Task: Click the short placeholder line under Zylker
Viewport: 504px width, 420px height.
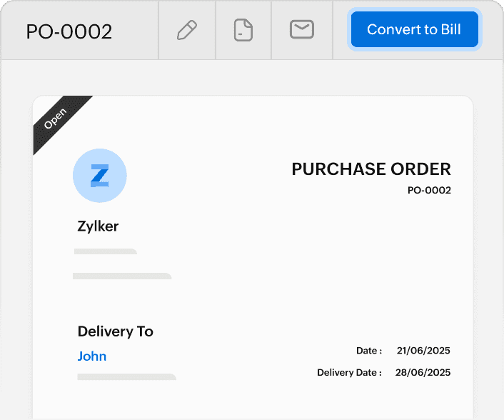Action: tap(106, 251)
